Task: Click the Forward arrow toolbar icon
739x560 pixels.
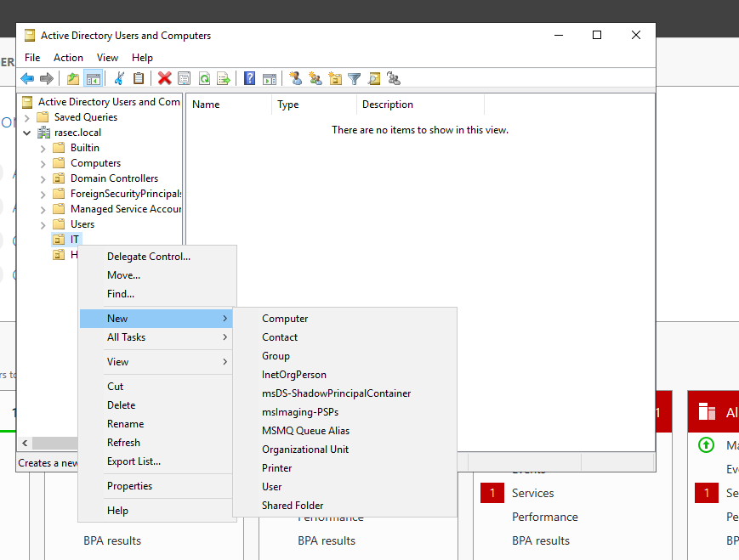Action: tap(47, 79)
